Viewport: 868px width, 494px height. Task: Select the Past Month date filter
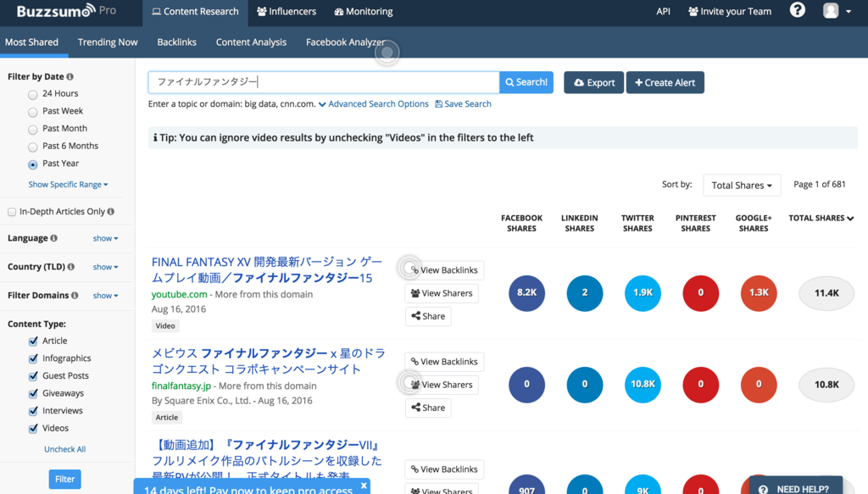[33, 130]
